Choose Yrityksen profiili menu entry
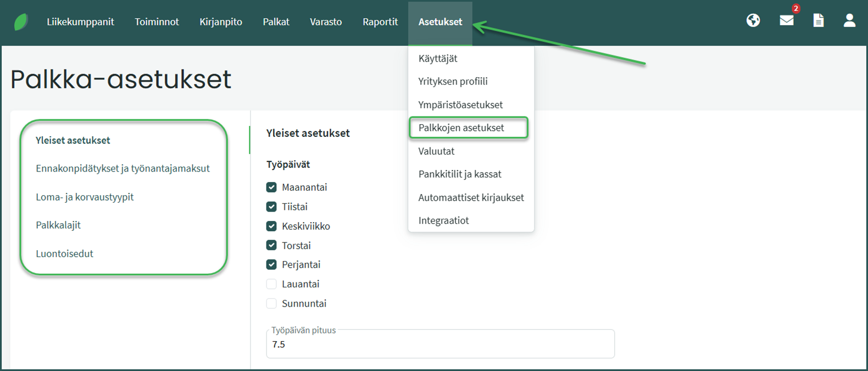The width and height of the screenshot is (868, 371). pyautogui.click(x=453, y=81)
